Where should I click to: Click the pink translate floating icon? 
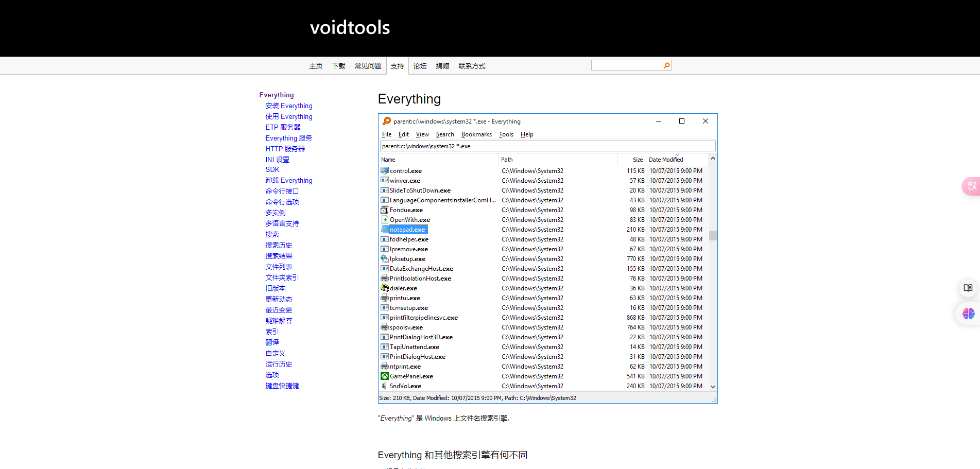[x=971, y=186]
